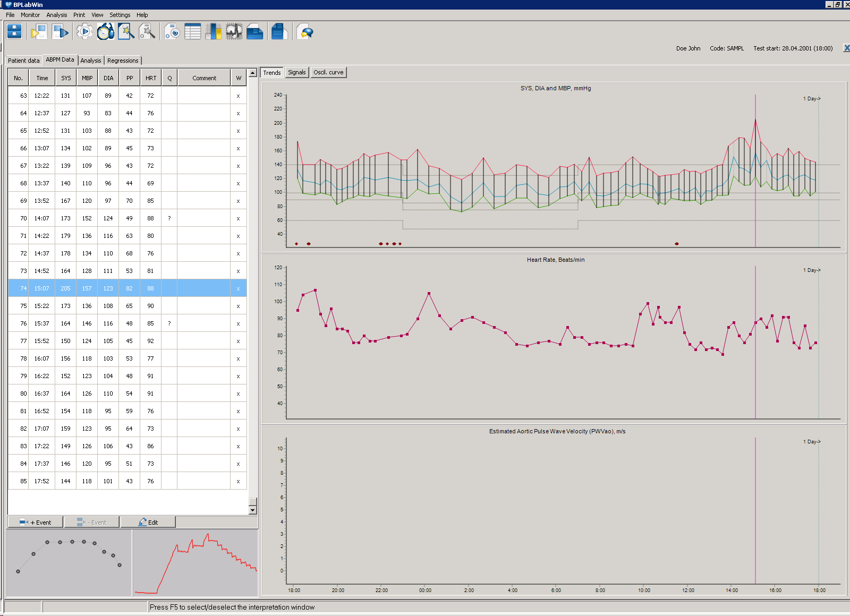Open the patient database cabinet icon
The width and height of the screenshot is (850, 616).
(x=14, y=32)
